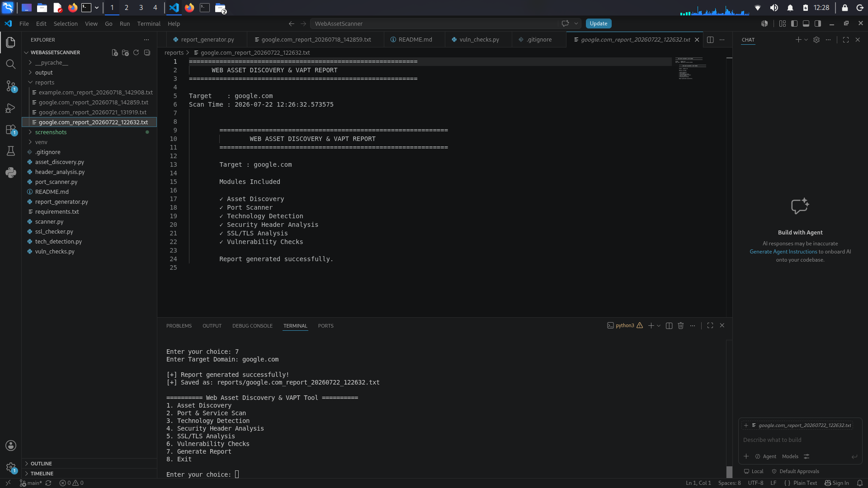Refresh the explorer file tree
868x488 pixels.
pos(136,52)
